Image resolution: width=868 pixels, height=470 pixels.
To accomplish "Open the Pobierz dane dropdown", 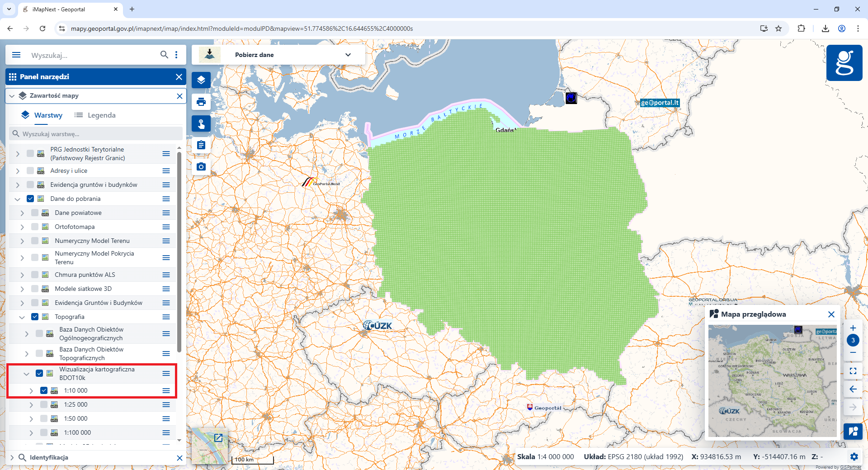I will click(x=348, y=54).
